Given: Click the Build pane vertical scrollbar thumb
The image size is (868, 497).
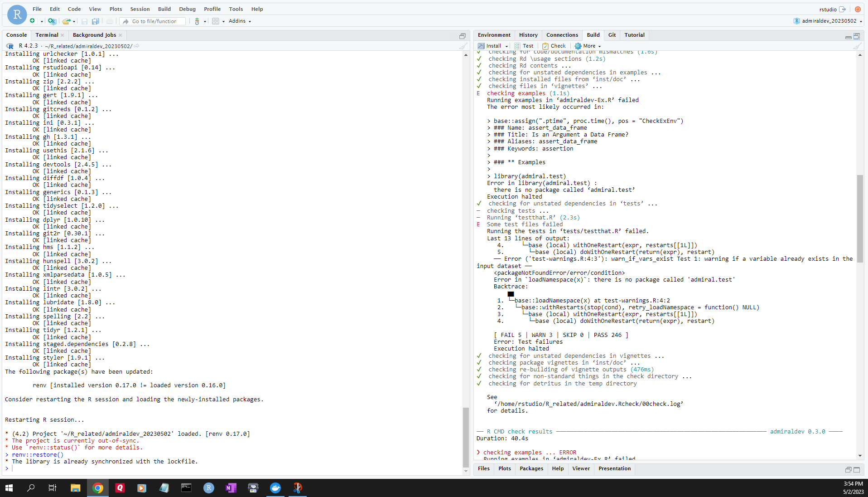Looking at the screenshot, I should (860, 218).
